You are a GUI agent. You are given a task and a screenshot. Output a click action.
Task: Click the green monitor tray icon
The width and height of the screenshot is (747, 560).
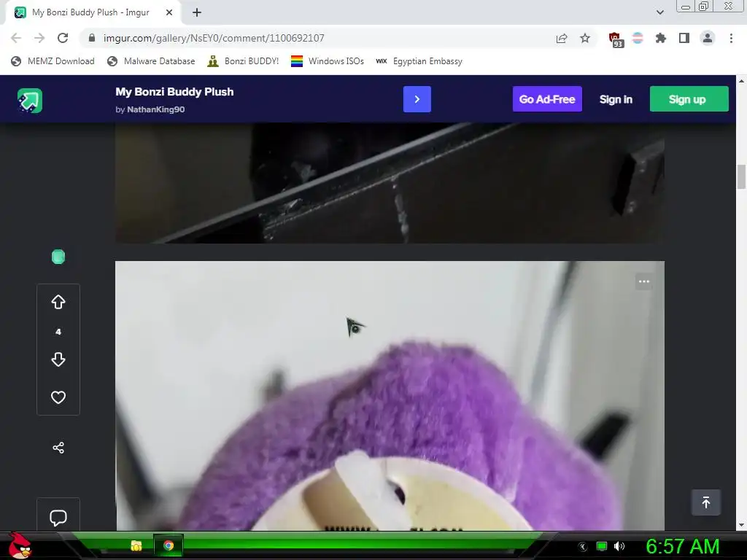click(x=602, y=547)
